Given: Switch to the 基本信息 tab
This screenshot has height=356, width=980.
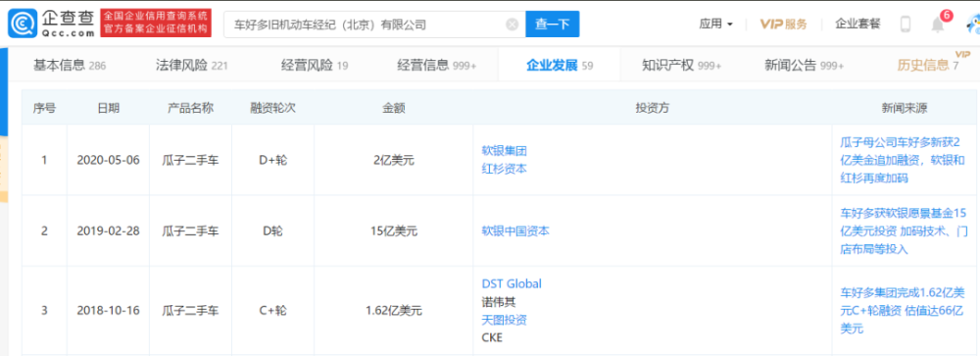Looking at the screenshot, I should click(70, 65).
